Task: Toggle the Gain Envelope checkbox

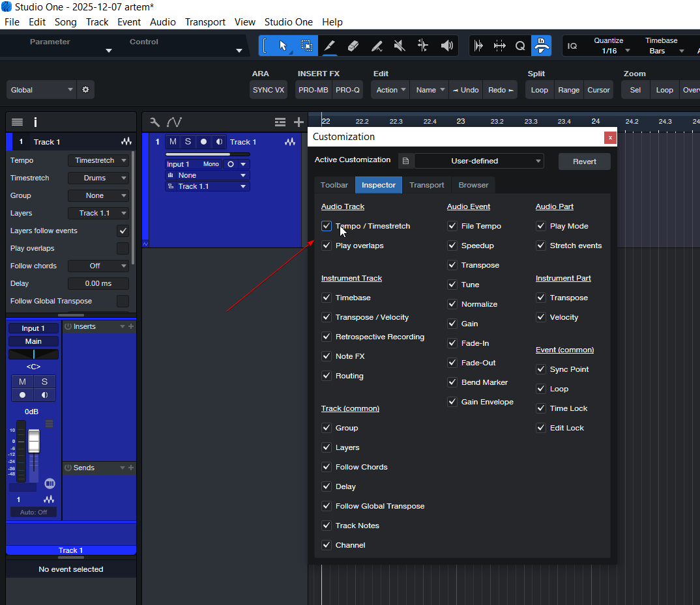Action: (452, 402)
